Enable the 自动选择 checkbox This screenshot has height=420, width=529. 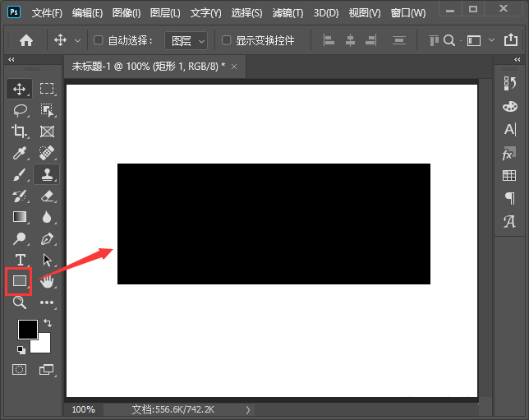pos(99,40)
